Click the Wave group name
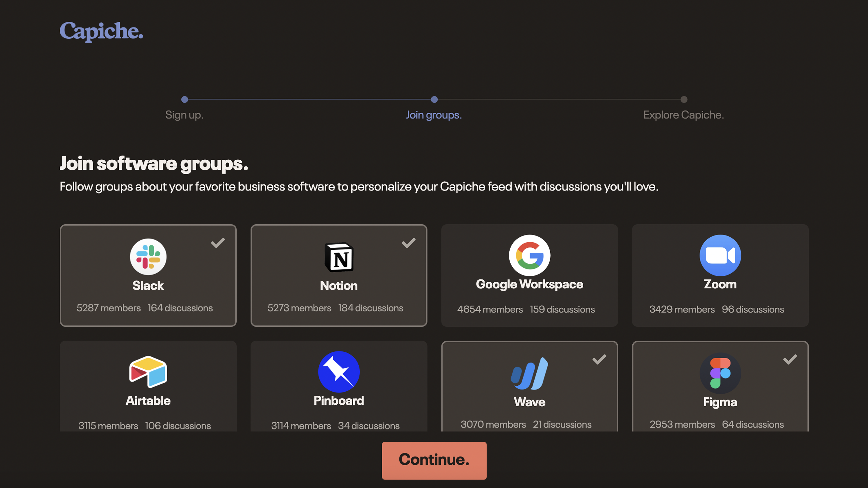This screenshot has height=488, width=868. 529,402
